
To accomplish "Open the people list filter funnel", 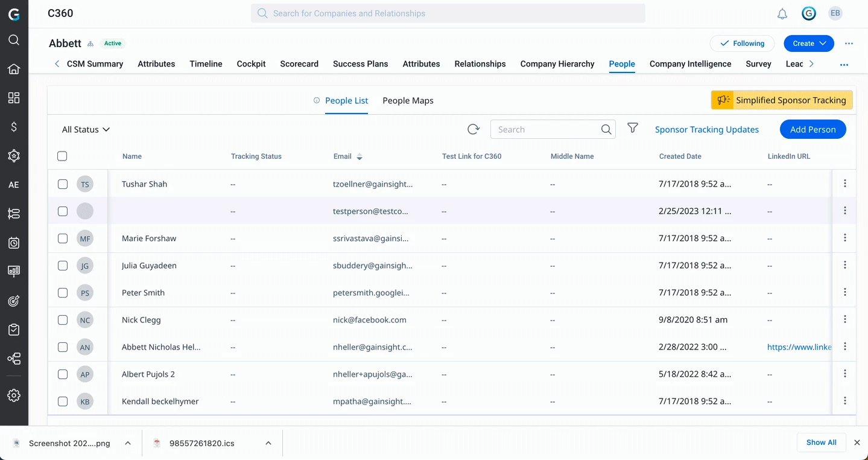I will point(633,129).
